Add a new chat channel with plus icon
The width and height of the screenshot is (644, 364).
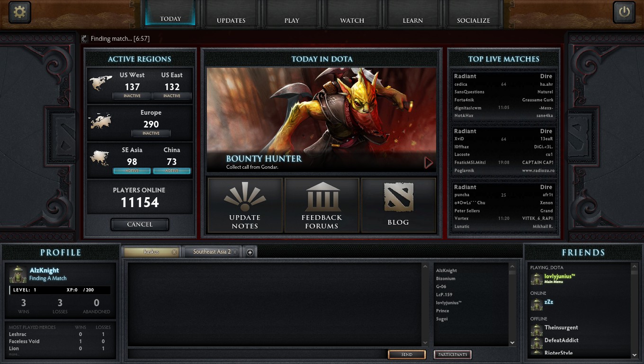250,252
